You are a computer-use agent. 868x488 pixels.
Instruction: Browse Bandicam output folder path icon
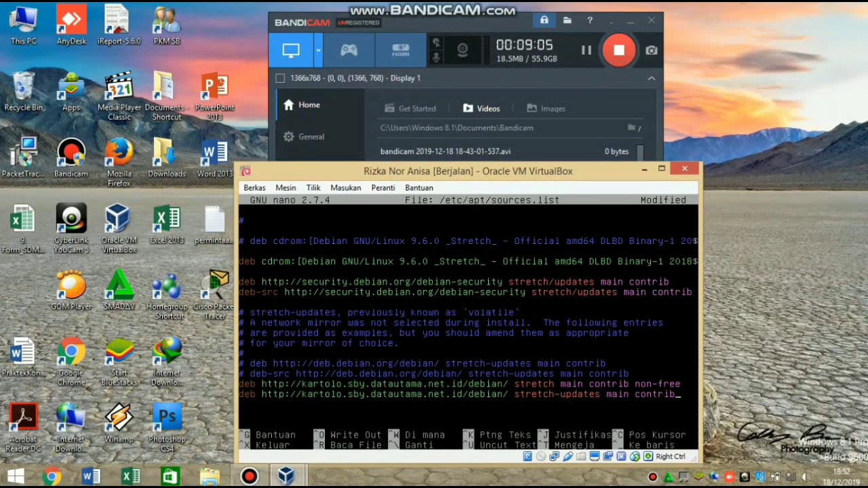(x=631, y=127)
